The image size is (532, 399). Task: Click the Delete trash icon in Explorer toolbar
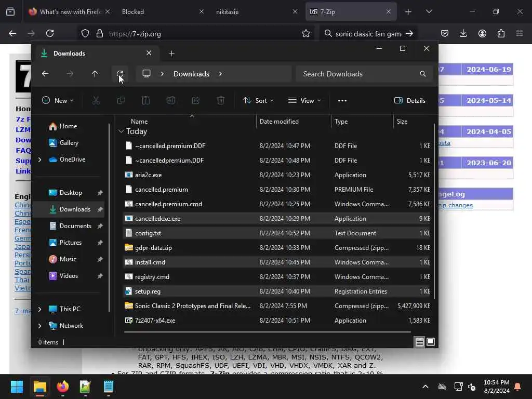click(220, 100)
